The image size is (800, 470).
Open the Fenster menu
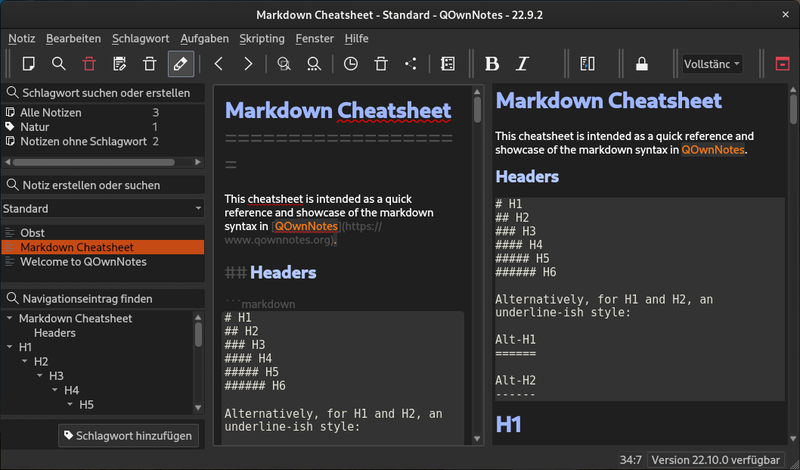[314, 39]
